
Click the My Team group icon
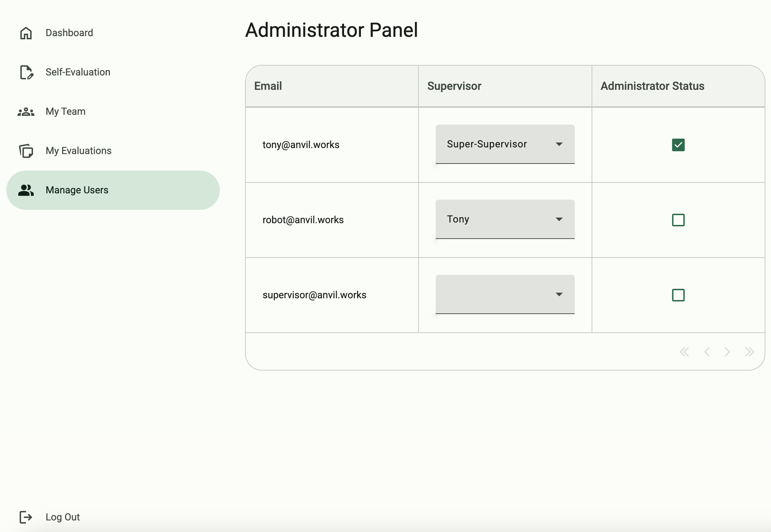[26, 111]
